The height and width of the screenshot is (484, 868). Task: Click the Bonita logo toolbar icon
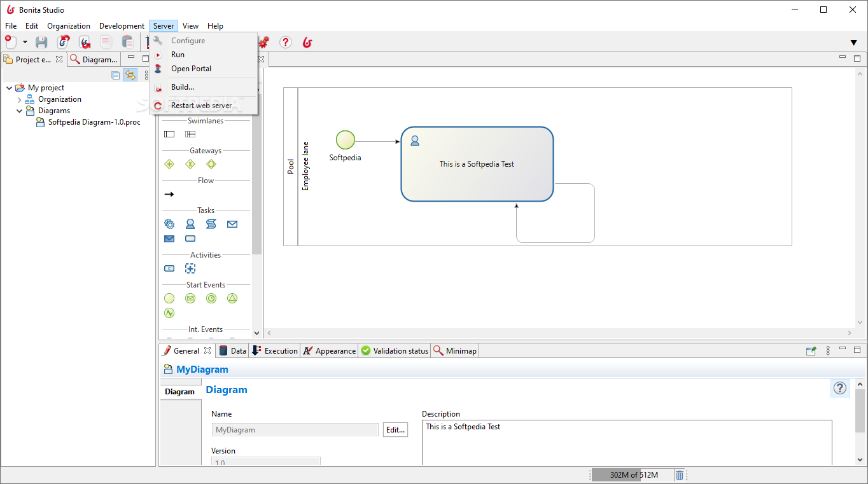307,42
